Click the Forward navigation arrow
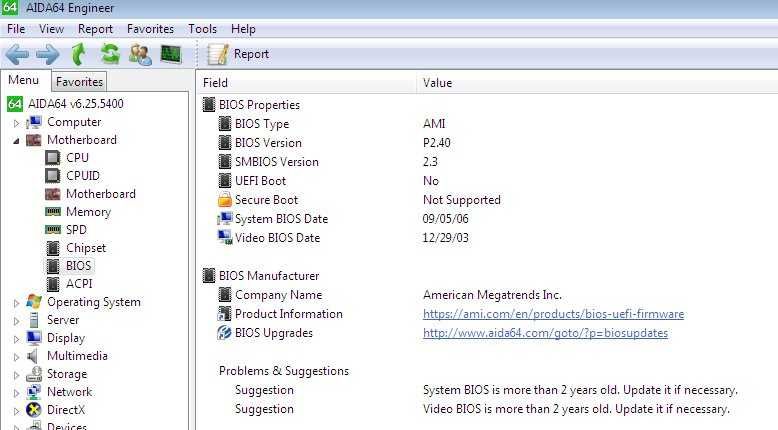This screenshot has width=778, height=430. (x=48, y=54)
